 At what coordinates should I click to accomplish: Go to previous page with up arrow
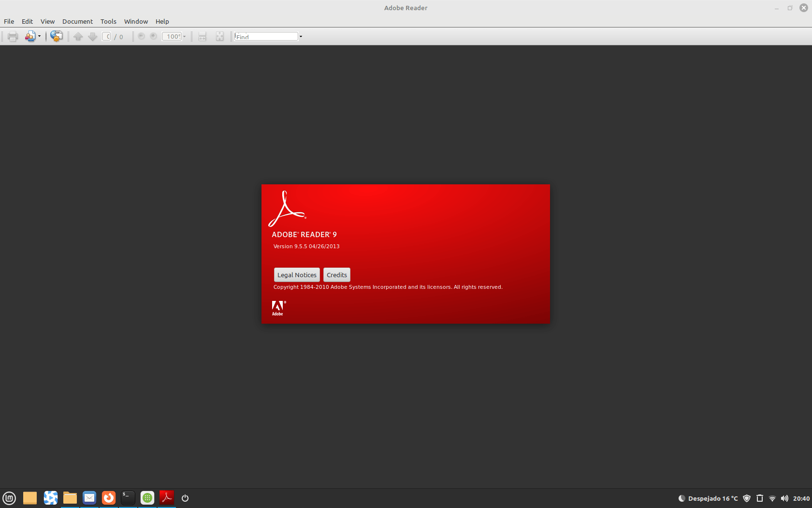pyautogui.click(x=78, y=36)
